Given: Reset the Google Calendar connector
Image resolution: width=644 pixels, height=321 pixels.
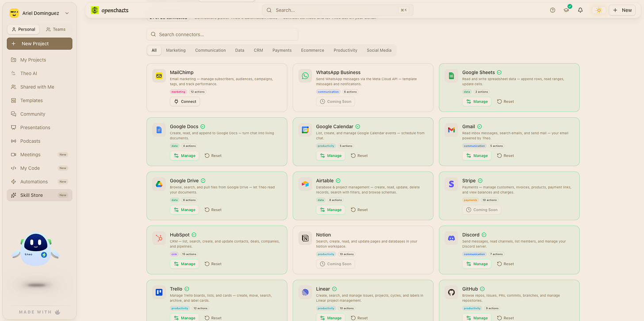Looking at the screenshot, I should point(359,156).
